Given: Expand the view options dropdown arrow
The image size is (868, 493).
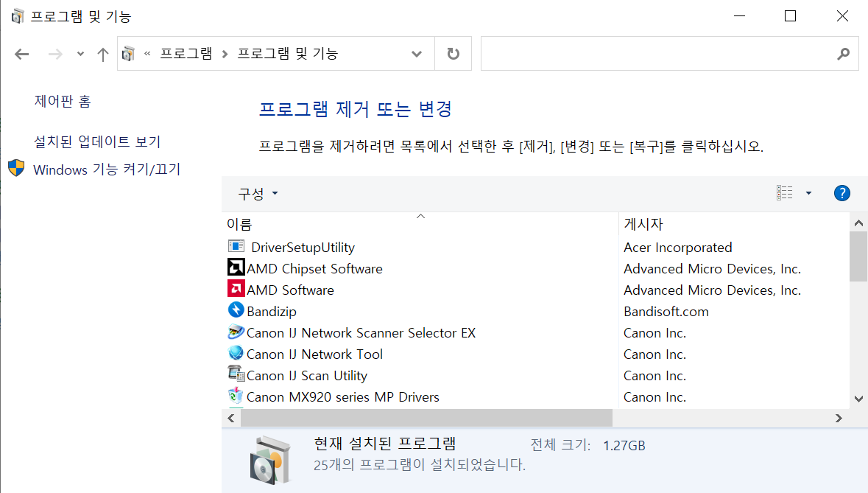Looking at the screenshot, I should (x=809, y=193).
